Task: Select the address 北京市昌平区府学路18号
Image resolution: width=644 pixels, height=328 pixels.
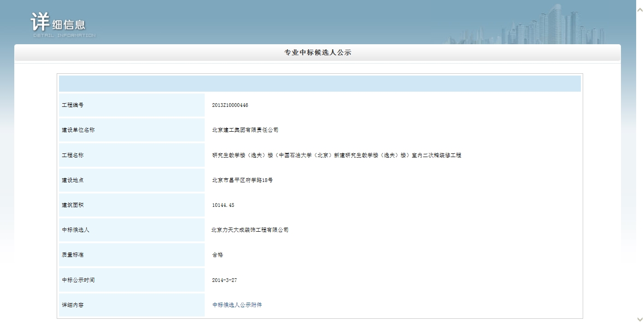Action: [242, 180]
